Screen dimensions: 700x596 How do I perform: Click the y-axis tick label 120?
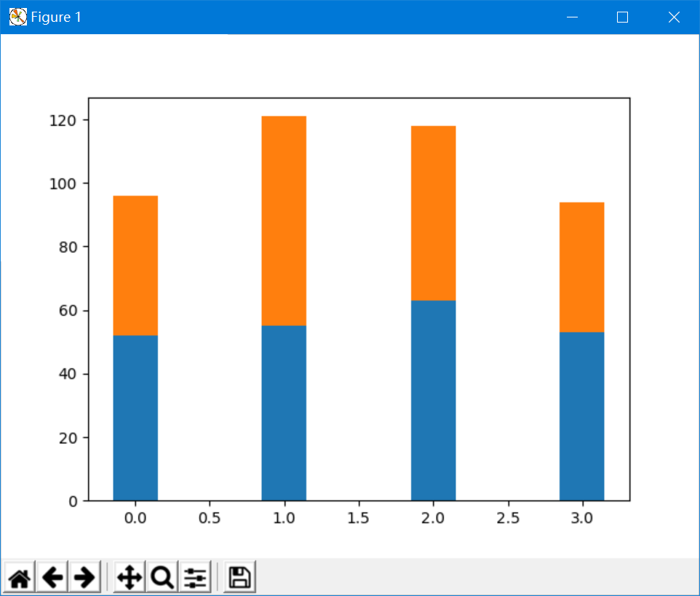63,121
